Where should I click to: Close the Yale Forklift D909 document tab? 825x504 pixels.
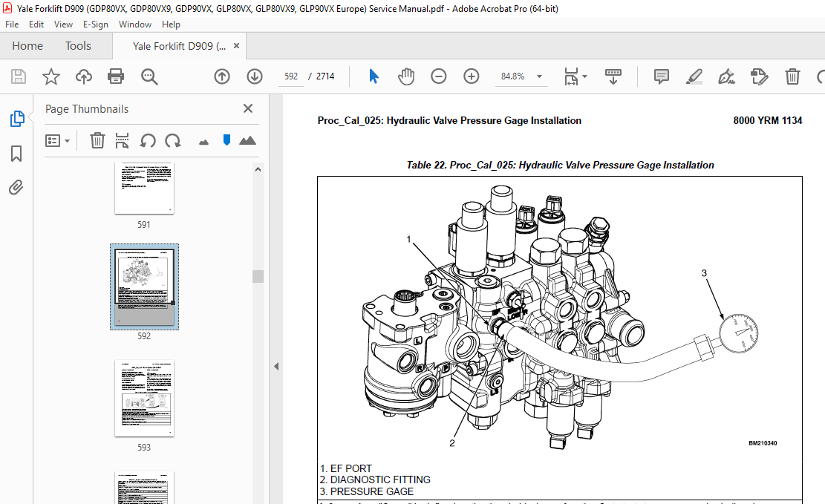tap(236, 46)
